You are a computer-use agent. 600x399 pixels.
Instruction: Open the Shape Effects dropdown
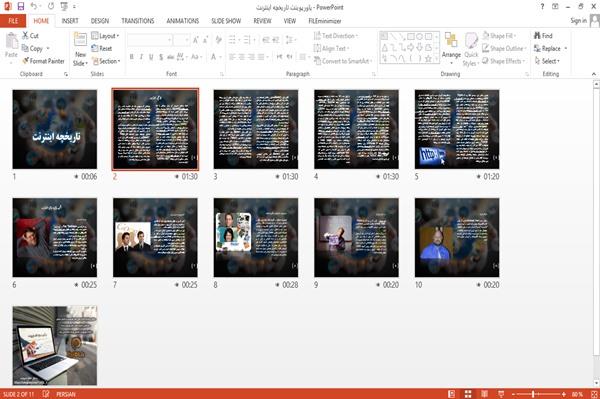point(503,61)
